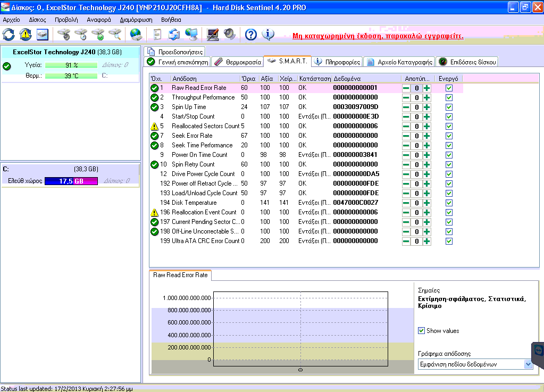
Task: Click the send-by-email arrows toolbar icon
Action: pos(174,35)
